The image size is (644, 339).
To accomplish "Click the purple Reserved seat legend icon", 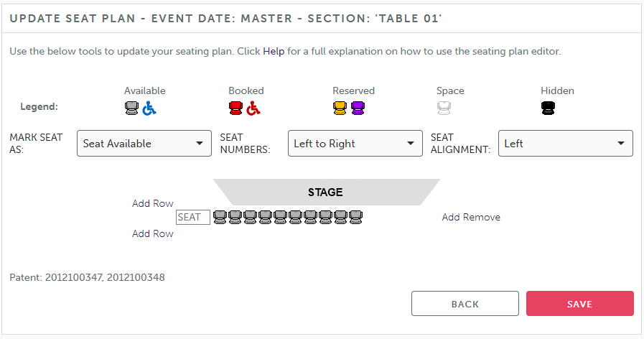I will click(x=358, y=108).
